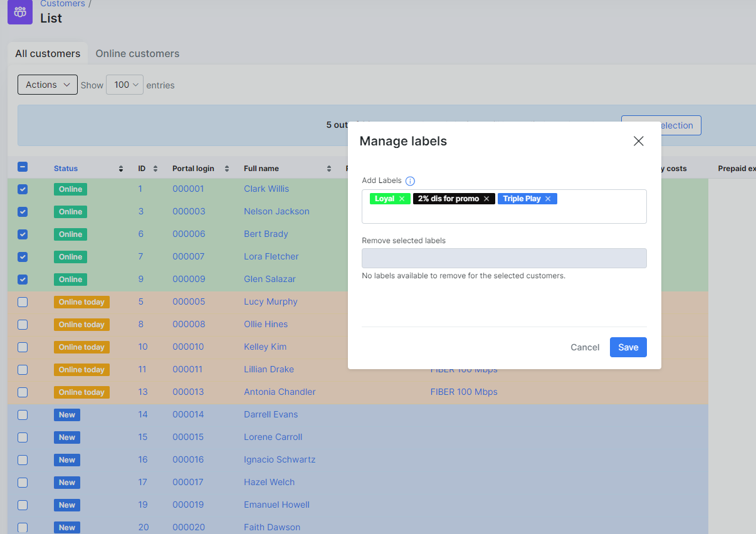The image size is (756, 534).
Task: Open customer Clark Willis
Action: [266, 189]
